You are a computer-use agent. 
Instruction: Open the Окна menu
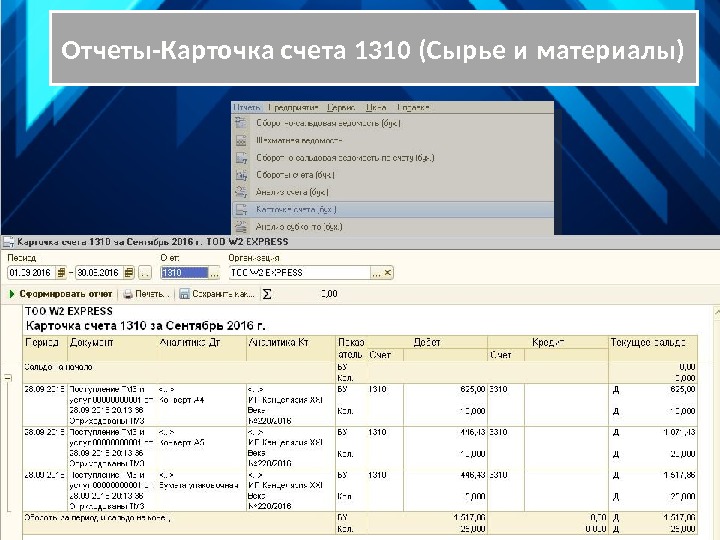point(376,107)
